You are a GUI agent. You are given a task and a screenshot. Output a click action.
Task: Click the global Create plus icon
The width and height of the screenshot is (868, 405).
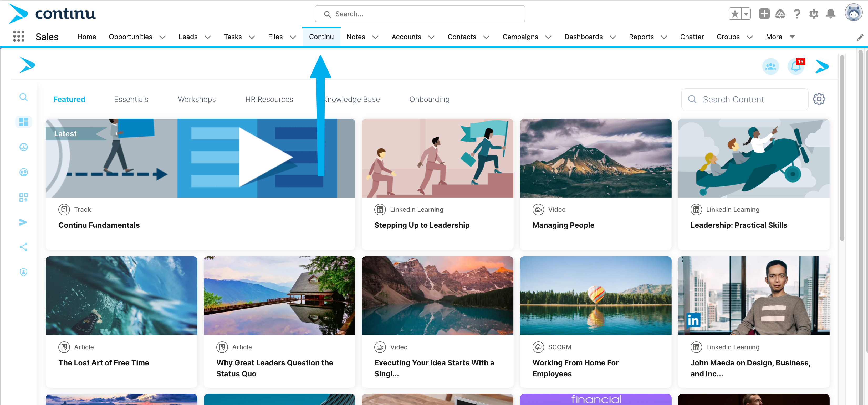point(764,14)
